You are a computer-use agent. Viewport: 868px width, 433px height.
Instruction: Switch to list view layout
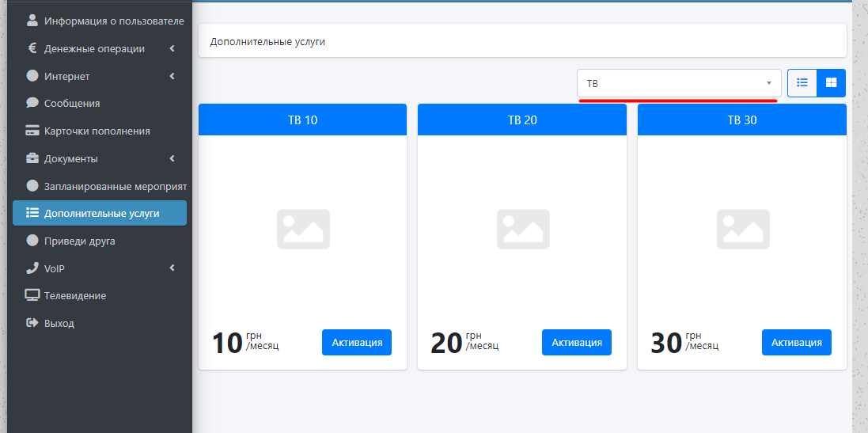click(802, 82)
